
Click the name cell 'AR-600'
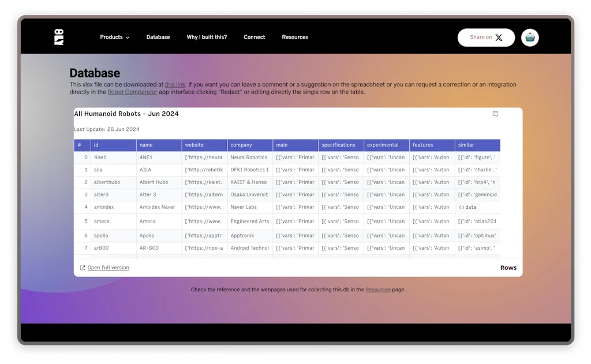coord(159,248)
